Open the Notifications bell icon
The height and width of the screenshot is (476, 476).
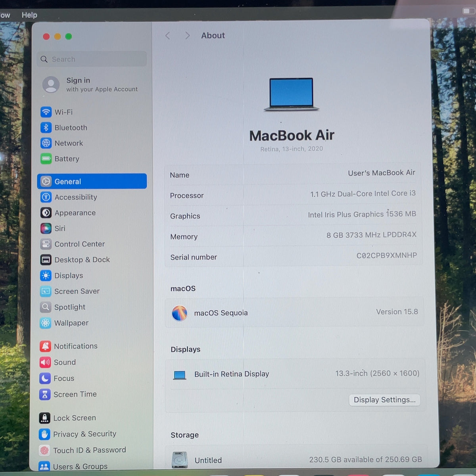click(45, 346)
